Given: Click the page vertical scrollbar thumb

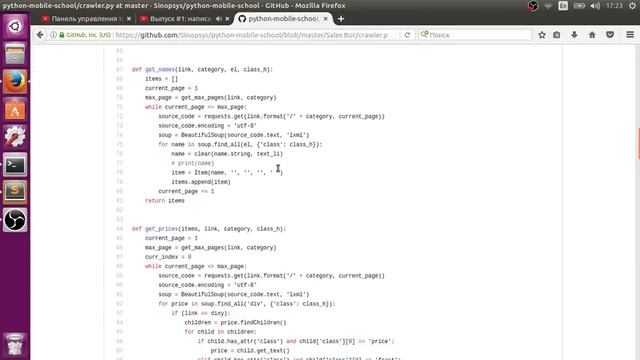Looking at the screenshot, I should tap(638, 143).
